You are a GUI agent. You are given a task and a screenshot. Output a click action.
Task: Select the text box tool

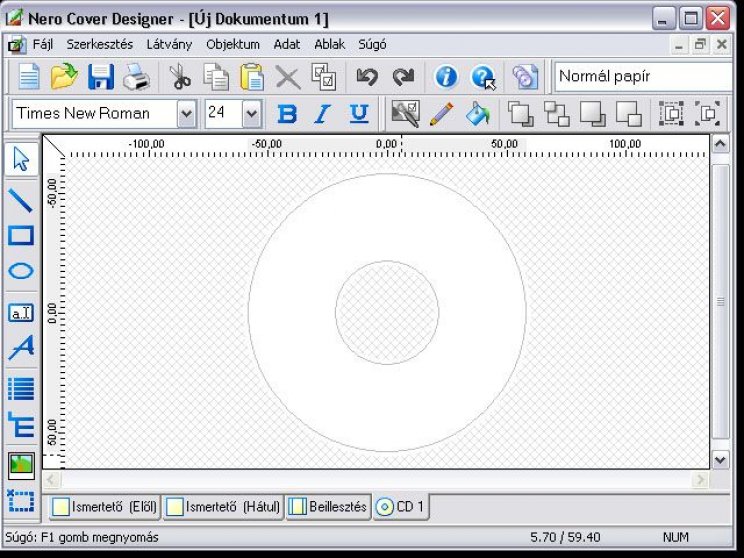(21, 313)
